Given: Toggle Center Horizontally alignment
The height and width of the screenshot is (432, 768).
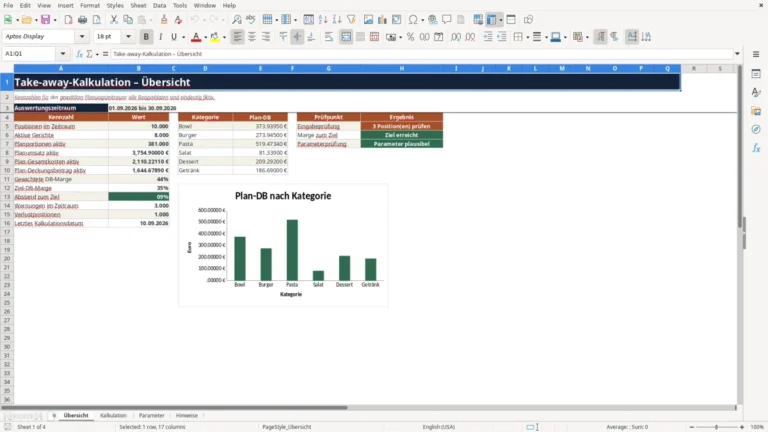Looking at the screenshot, I should (252, 37).
